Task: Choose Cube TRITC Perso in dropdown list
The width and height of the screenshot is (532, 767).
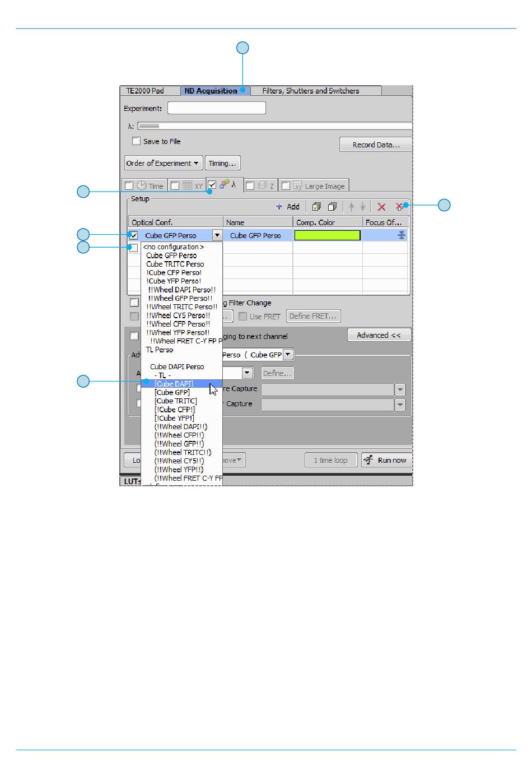Action: tap(175, 264)
